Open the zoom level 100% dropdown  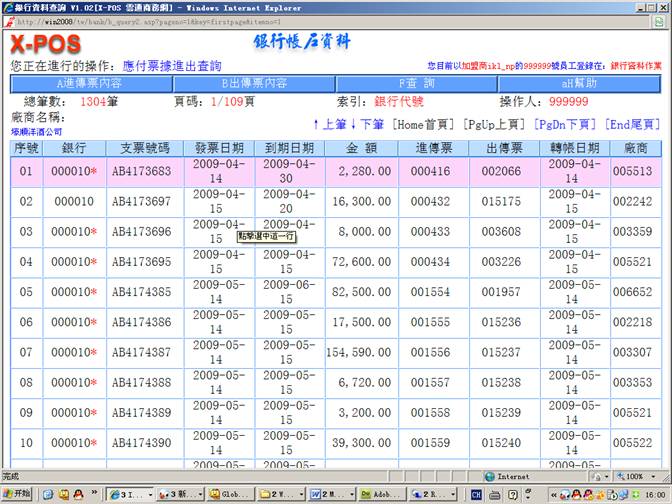pyautogui.click(x=636, y=477)
